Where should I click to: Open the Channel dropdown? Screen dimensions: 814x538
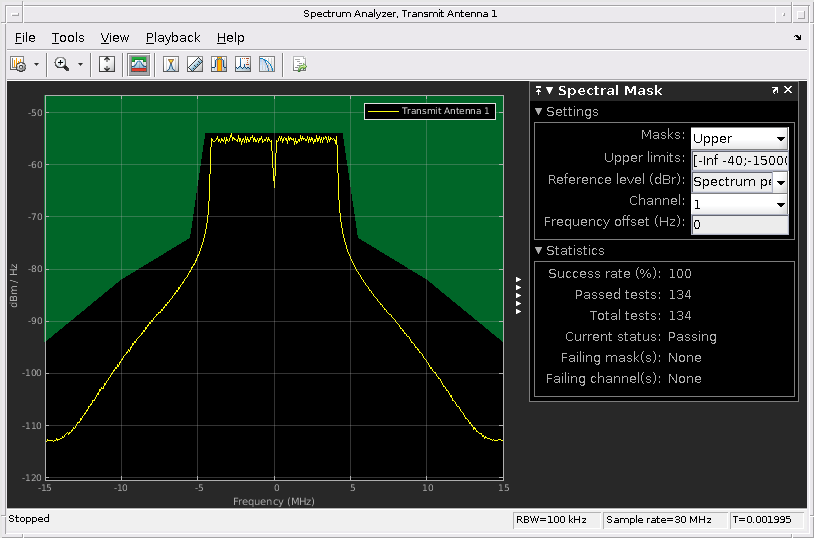click(739, 203)
